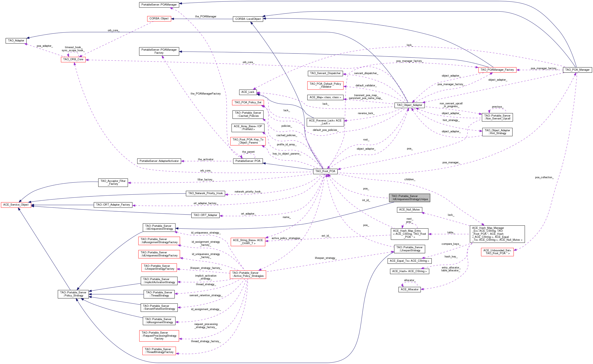Click the TAO_Object_Adapter node
593x364 pixels.
[409, 105]
